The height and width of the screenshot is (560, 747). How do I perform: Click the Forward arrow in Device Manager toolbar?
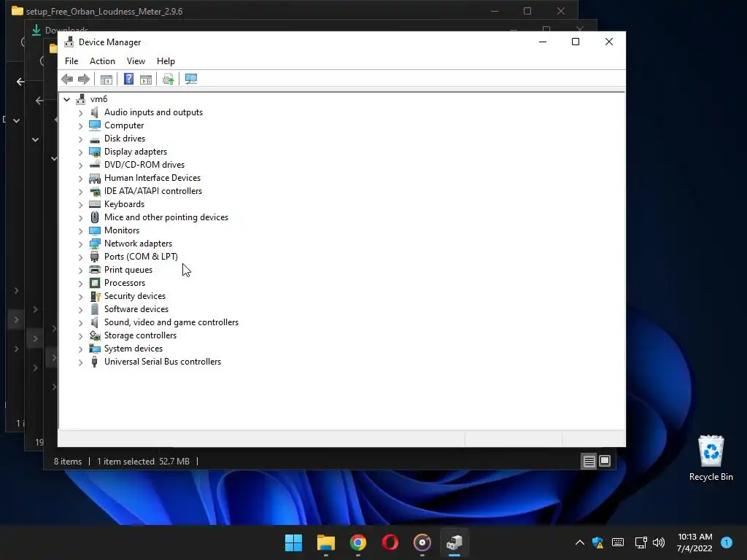[84, 79]
